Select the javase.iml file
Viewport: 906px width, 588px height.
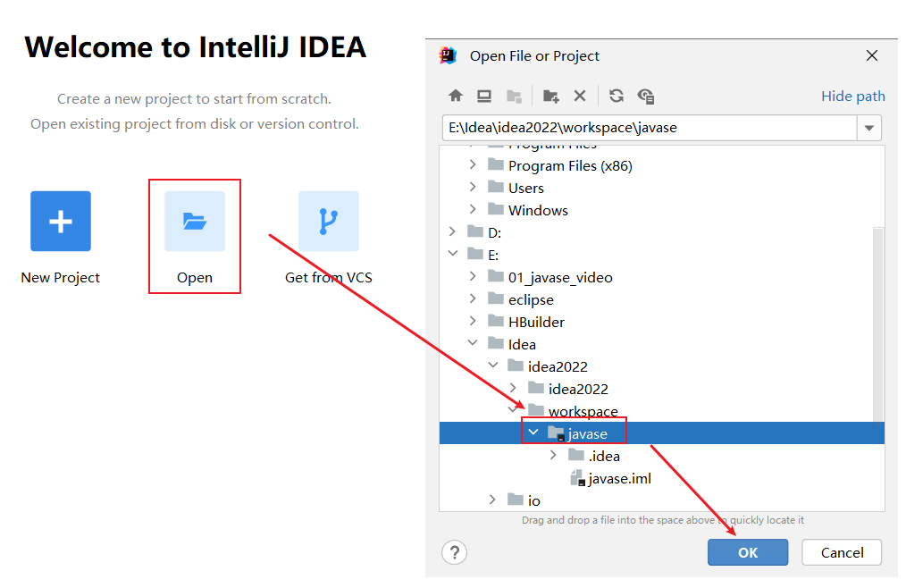point(619,478)
